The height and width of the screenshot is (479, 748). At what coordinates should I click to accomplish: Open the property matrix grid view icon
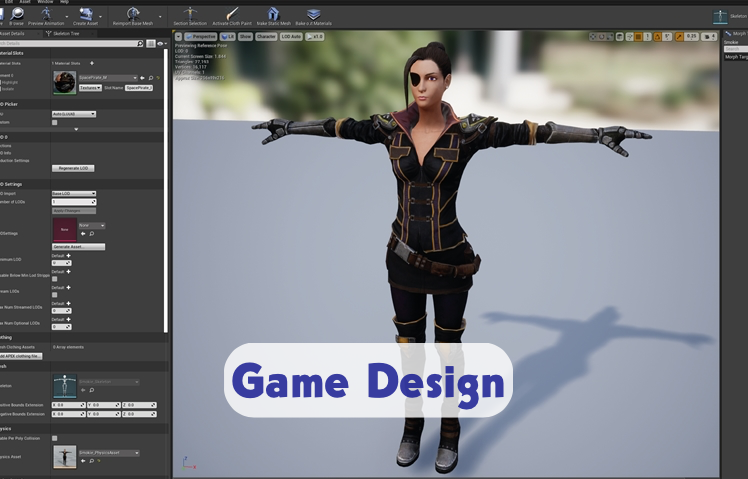(x=151, y=43)
